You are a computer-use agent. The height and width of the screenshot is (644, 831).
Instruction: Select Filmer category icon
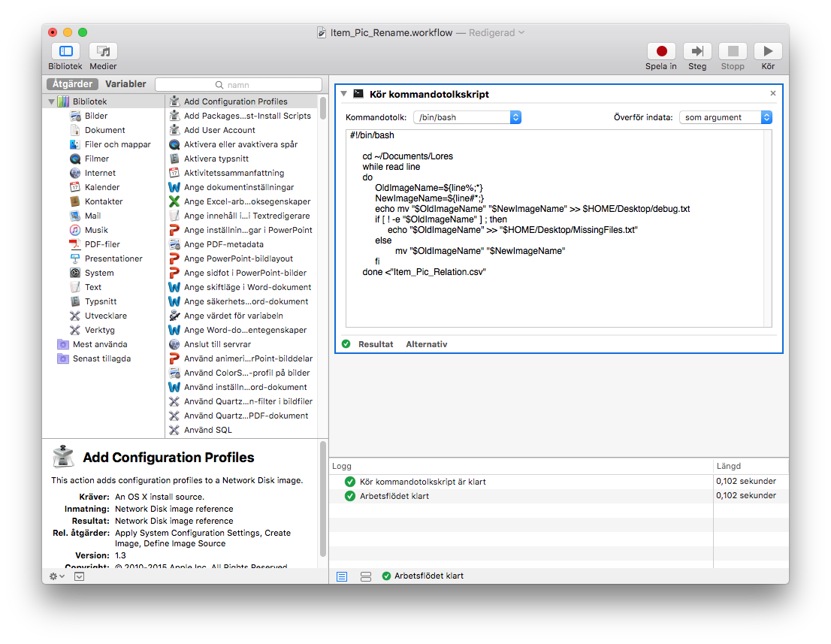tap(75, 159)
